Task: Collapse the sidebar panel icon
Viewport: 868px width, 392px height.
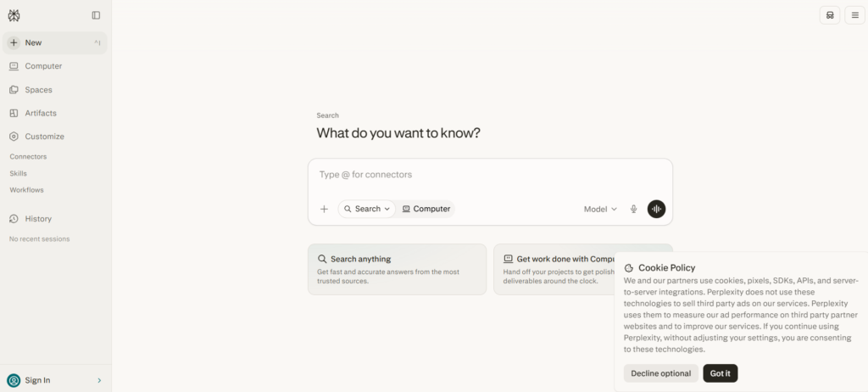Action: [x=96, y=15]
